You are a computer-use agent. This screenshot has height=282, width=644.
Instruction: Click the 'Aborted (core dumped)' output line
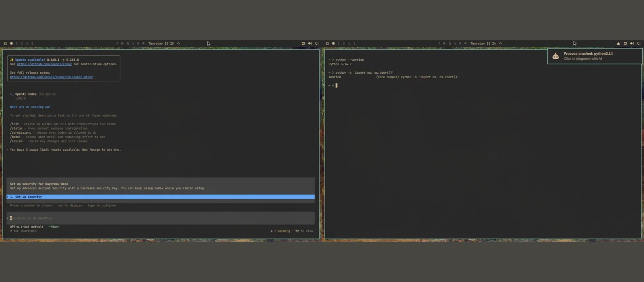pyautogui.click(x=394, y=77)
